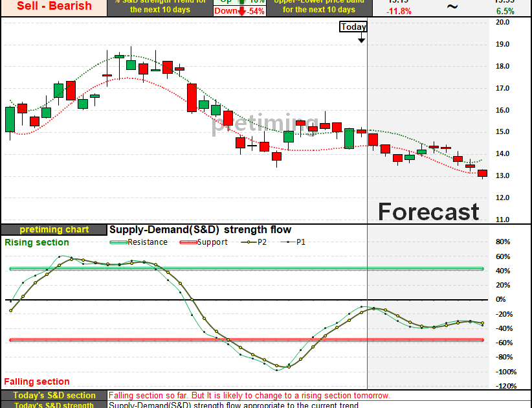Click 'for the next 10 days' price band header
The image size is (532, 408).
click(x=319, y=10)
